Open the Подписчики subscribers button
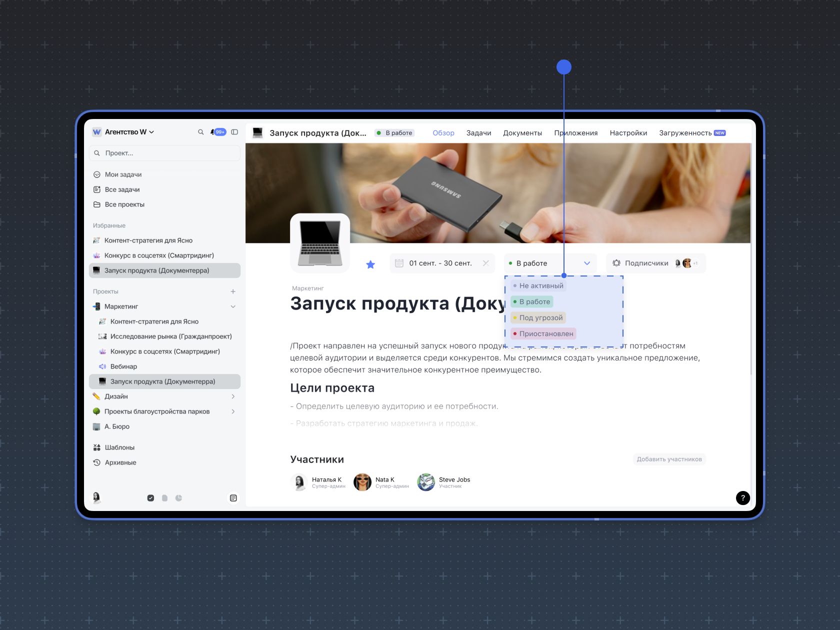The image size is (840, 630). pos(646,263)
